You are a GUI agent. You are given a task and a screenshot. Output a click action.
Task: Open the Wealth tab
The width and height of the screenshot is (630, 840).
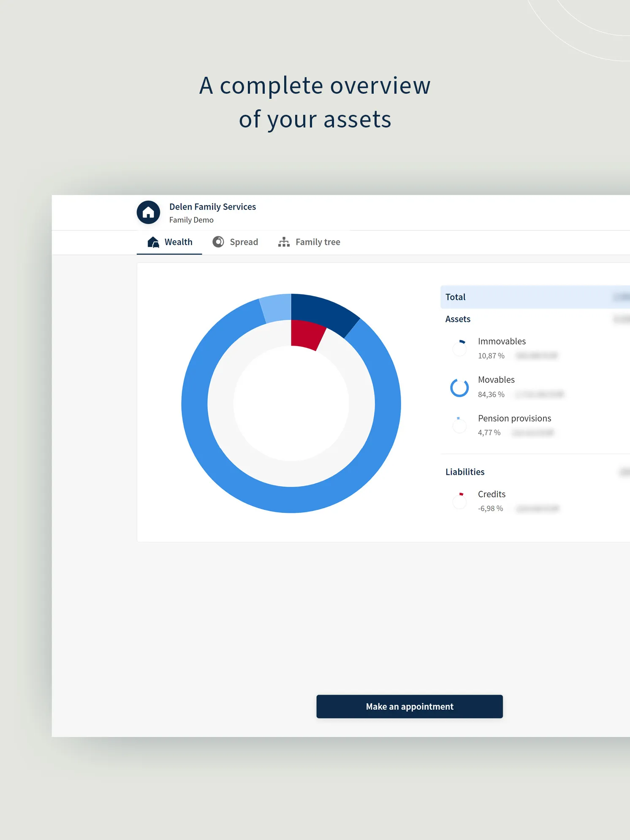pos(169,242)
